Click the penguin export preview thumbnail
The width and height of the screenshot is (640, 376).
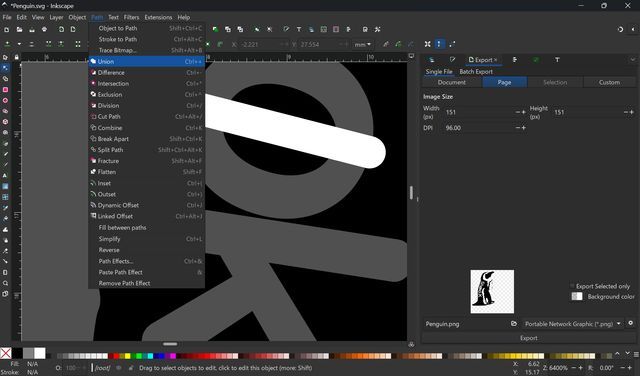click(x=492, y=291)
